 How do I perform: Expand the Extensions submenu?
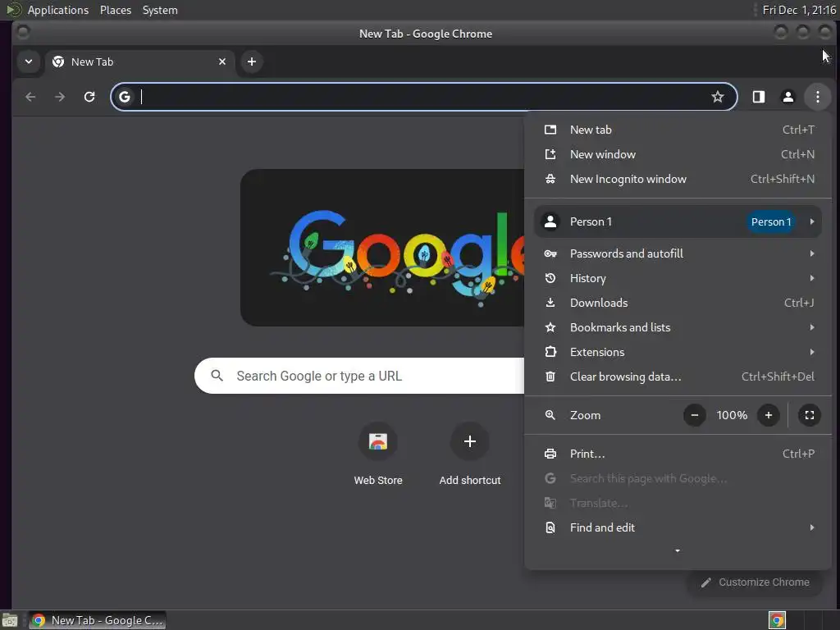678,352
